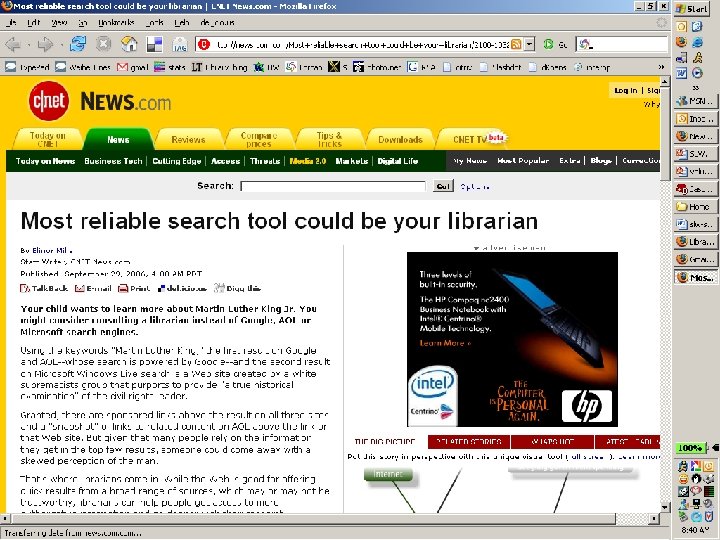The image size is (720, 540).
Task: Reload the page with the refresh icon
Action: coord(78,44)
